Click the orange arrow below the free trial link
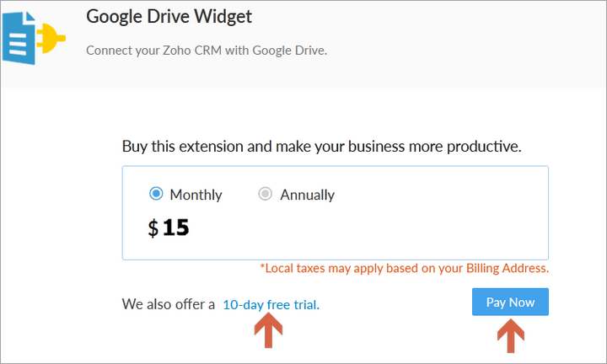Screen dimensions: 607x364 [268, 330]
